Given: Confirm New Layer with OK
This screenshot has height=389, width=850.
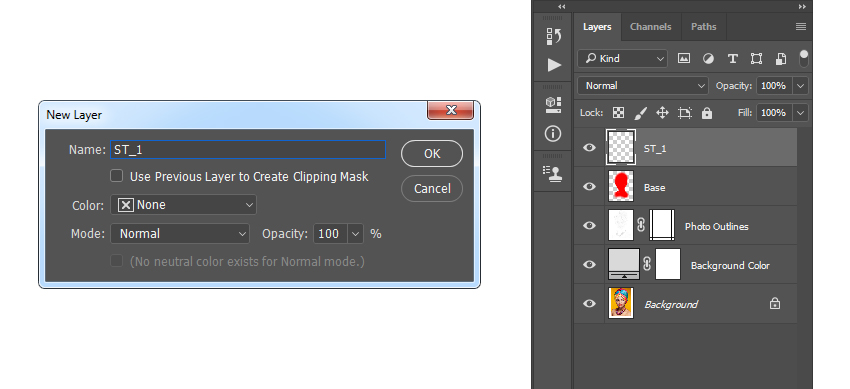Looking at the screenshot, I should 432,154.
